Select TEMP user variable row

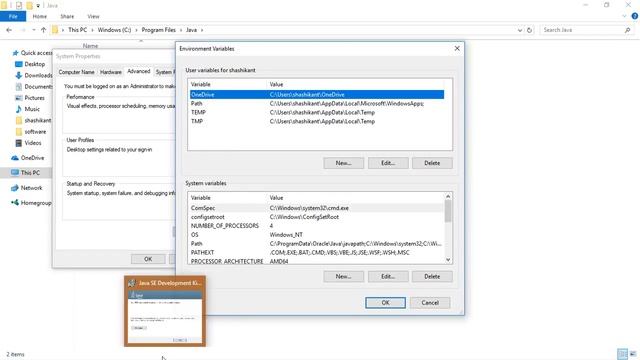pos(317,113)
